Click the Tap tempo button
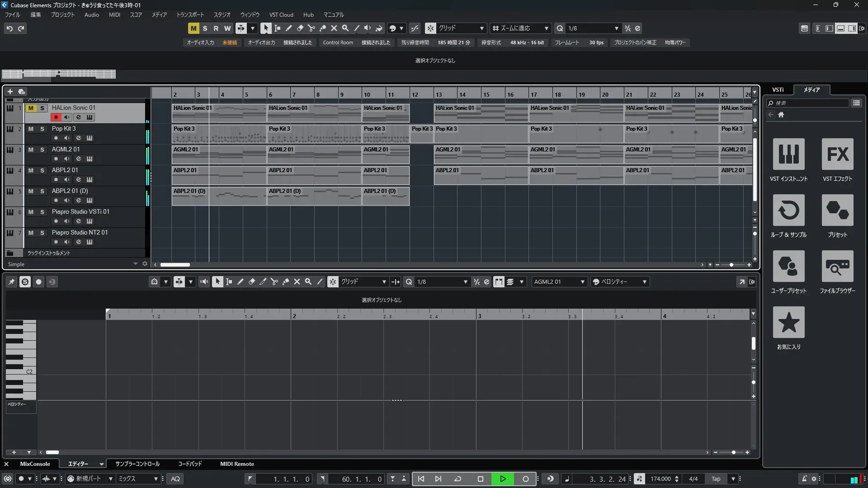Screen dimensions: 868x488 pyautogui.click(x=716, y=479)
